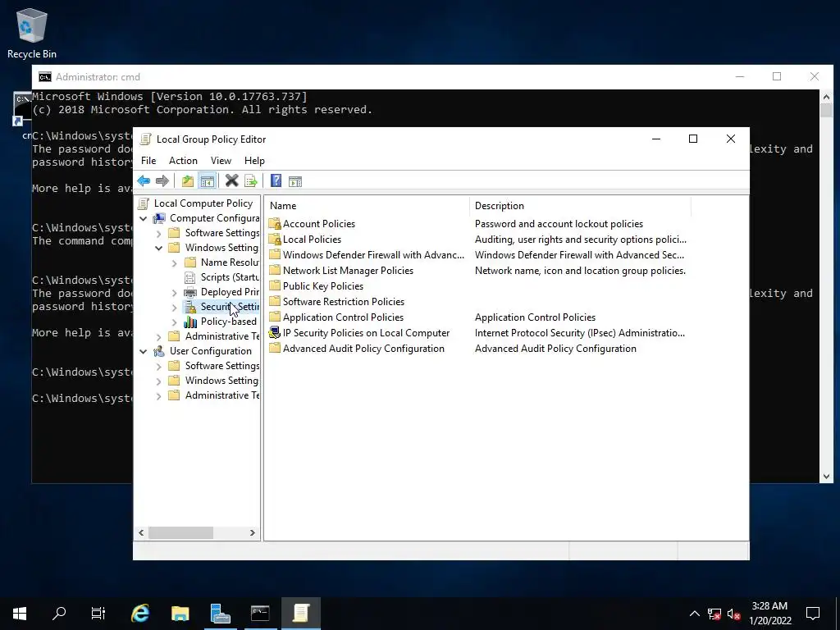Expand the Name Resolution Policy node
The height and width of the screenshot is (630, 840).
174,263
